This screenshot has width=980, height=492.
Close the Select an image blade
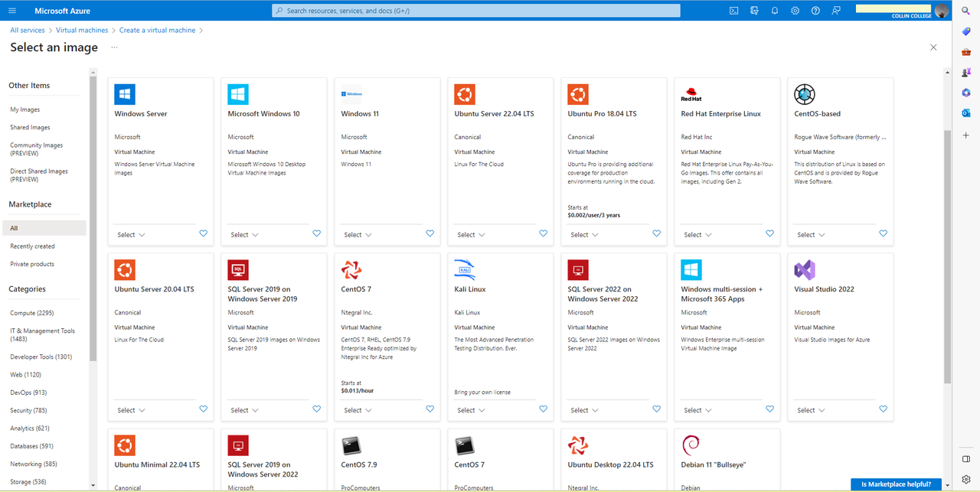click(x=933, y=47)
